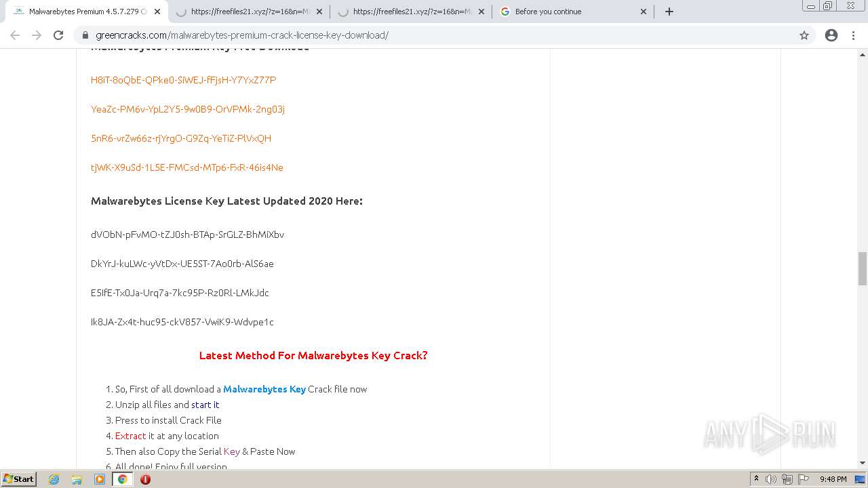Screen dimensions: 868x488
Task: Click the key YeaZc-PM6v-YpL2Y5-9w0B9-OrVPMk-2ng03j
Action: point(188,109)
